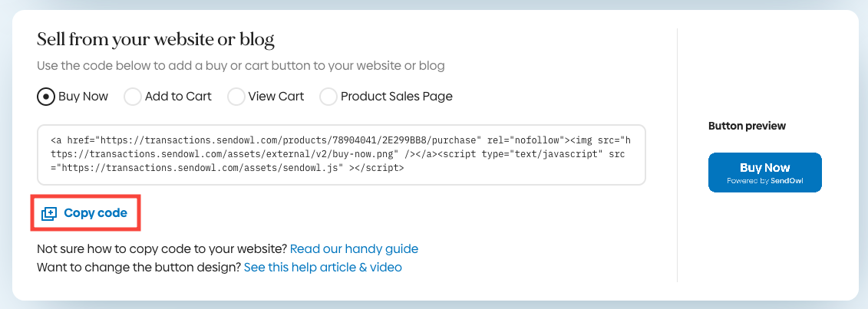This screenshot has width=868, height=309.
Task: Choose the Add to Cart radio circle
Action: [133, 97]
